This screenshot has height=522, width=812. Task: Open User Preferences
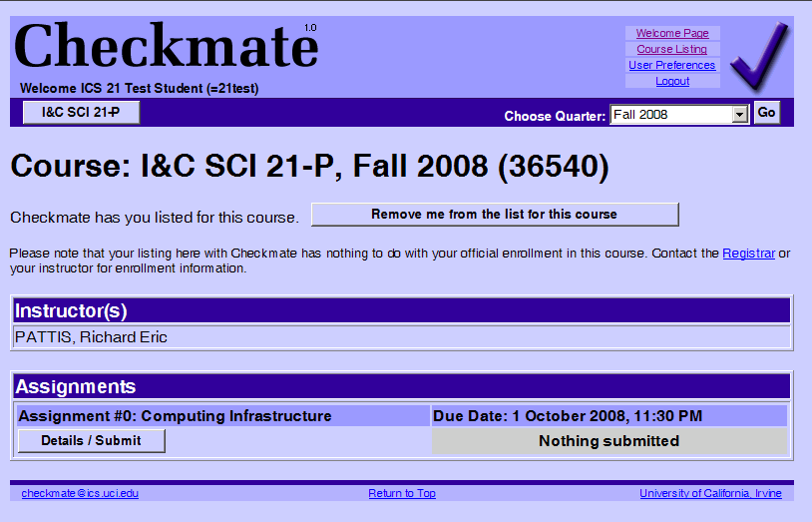pos(671,65)
